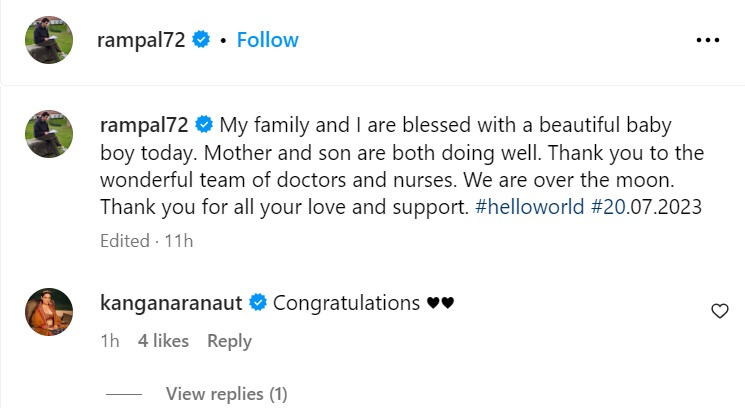Screen dimensions: 745x408
Task: Click the verified badge in the caption
Action: 205,127
